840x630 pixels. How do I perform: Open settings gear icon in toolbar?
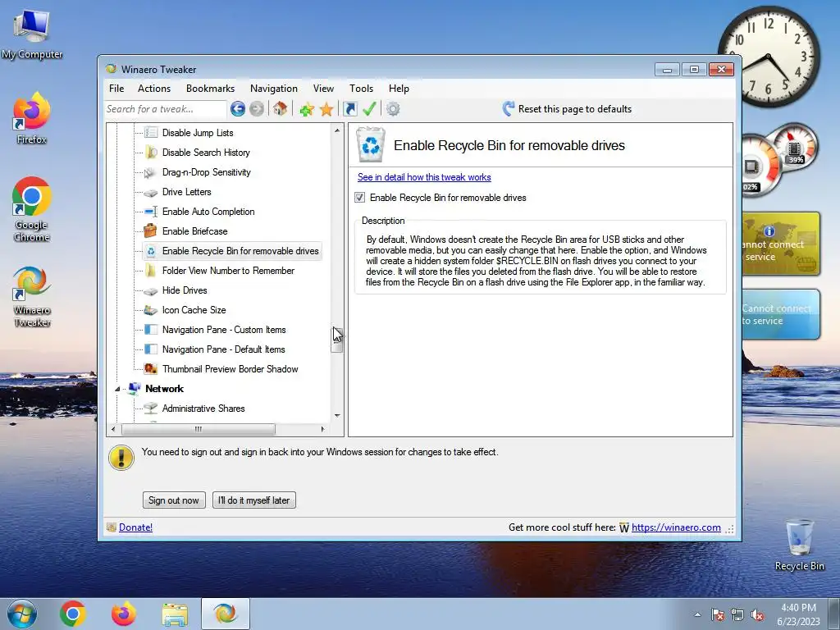393,109
